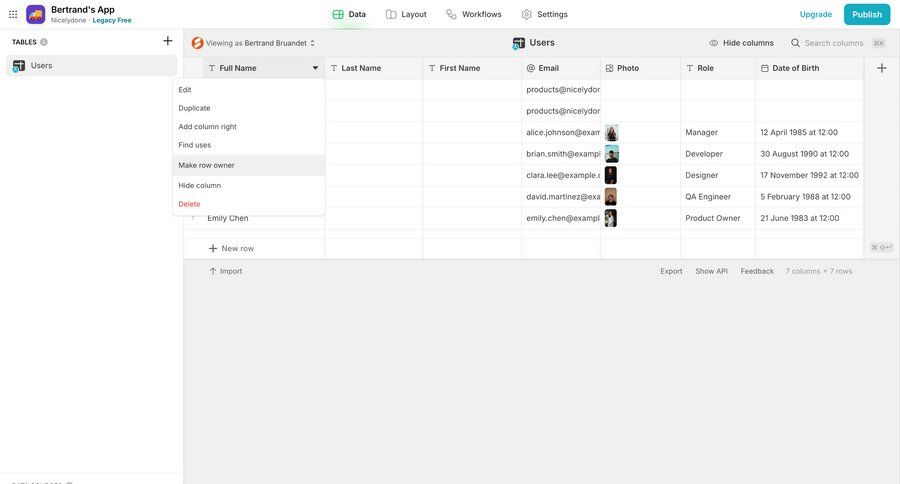
Task: Click the Workflows icon
Action: tap(451, 14)
